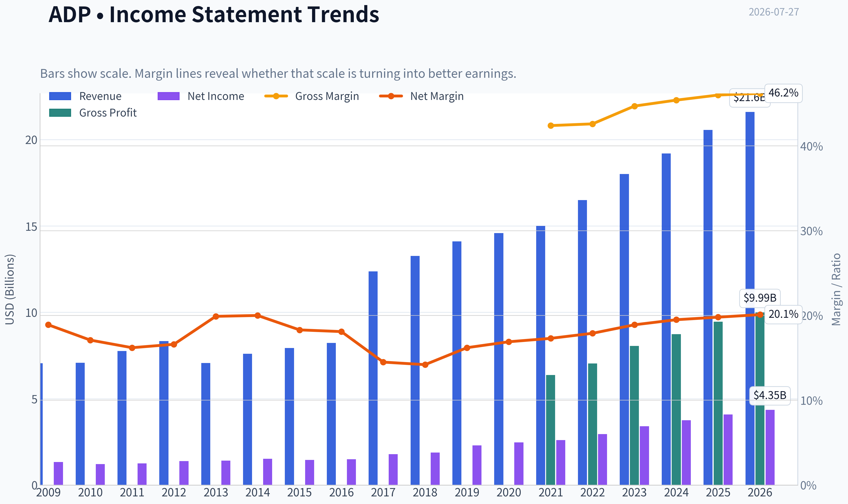Click the 20.1% net margin label
Image resolution: width=848 pixels, height=504 pixels.
783,315
